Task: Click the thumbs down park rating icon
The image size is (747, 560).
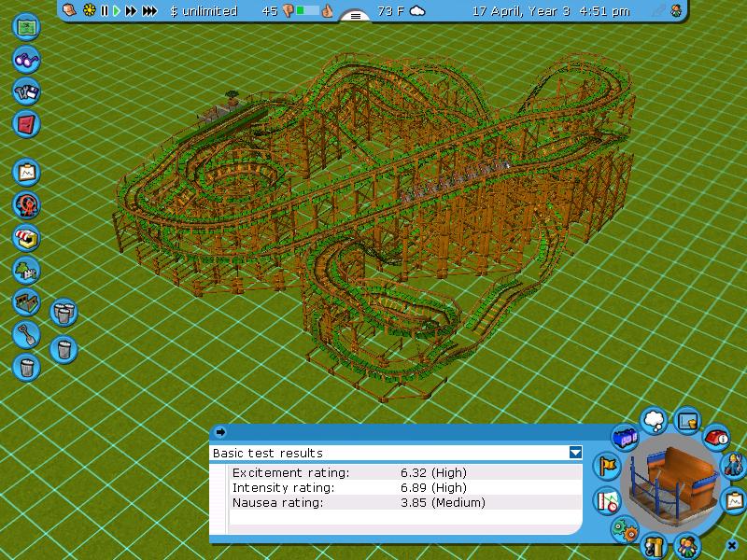Action: point(288,11)
